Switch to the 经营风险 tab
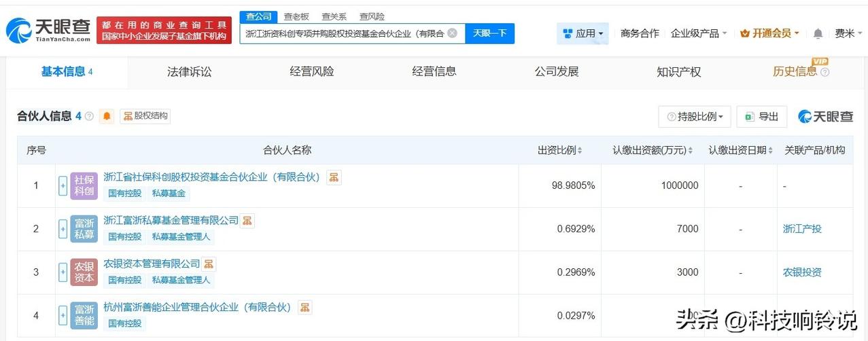Viewport: 868px width, 341px height. [312, 71]
